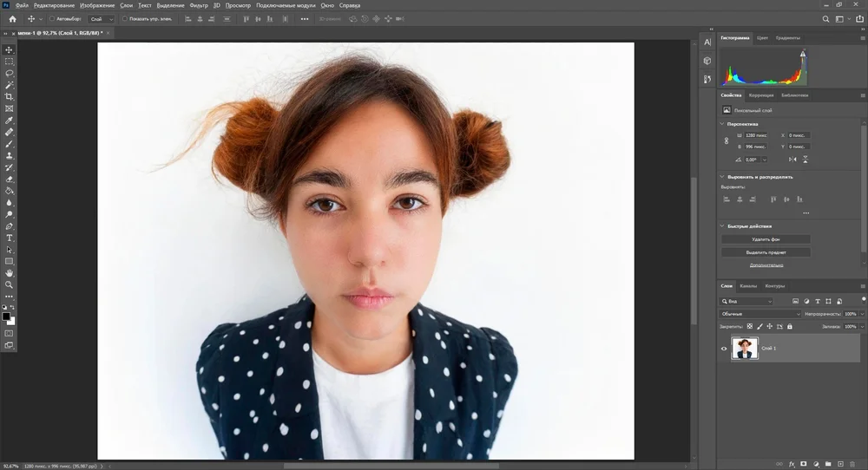Open the Файл menu
This screenshot has width=868, height=470.
point(22,5)
